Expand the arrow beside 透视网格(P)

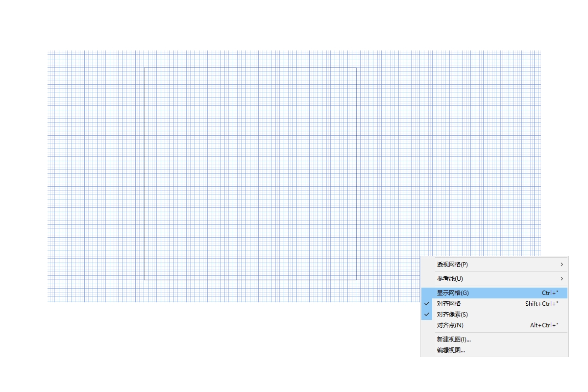tap(562, 265)
